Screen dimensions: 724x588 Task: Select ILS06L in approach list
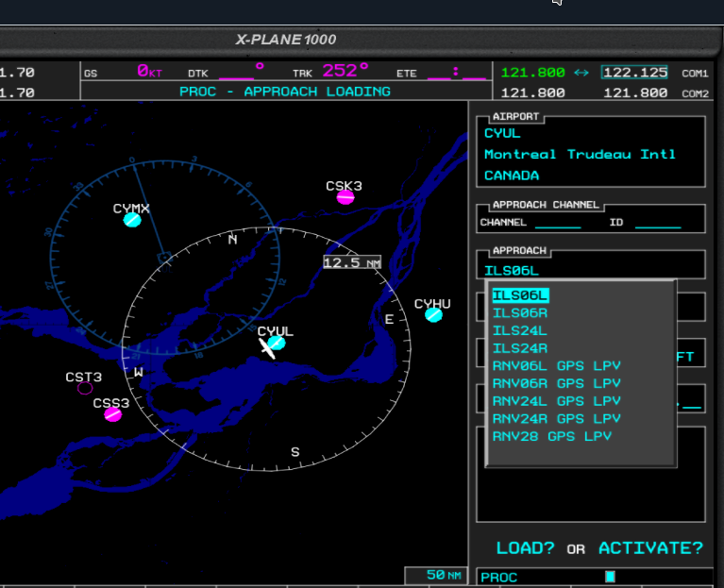pos(520,295)
